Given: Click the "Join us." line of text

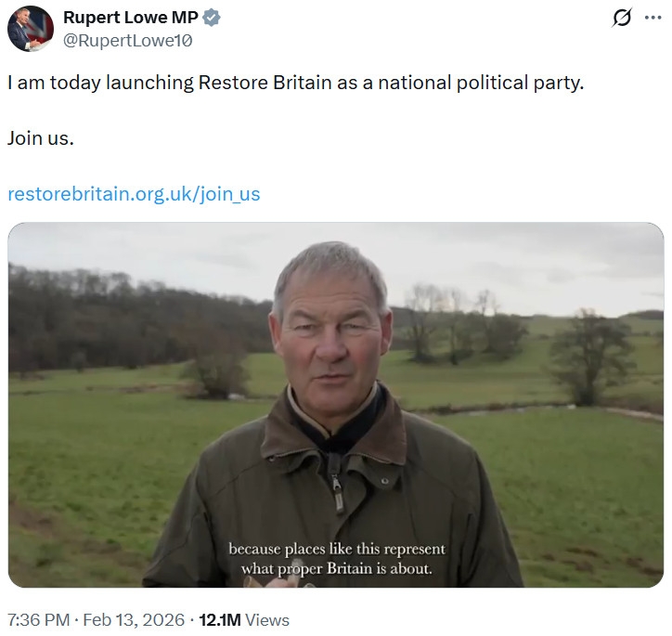Looking at the screenshot, I should pyautogui.click(x=40, y=138).
